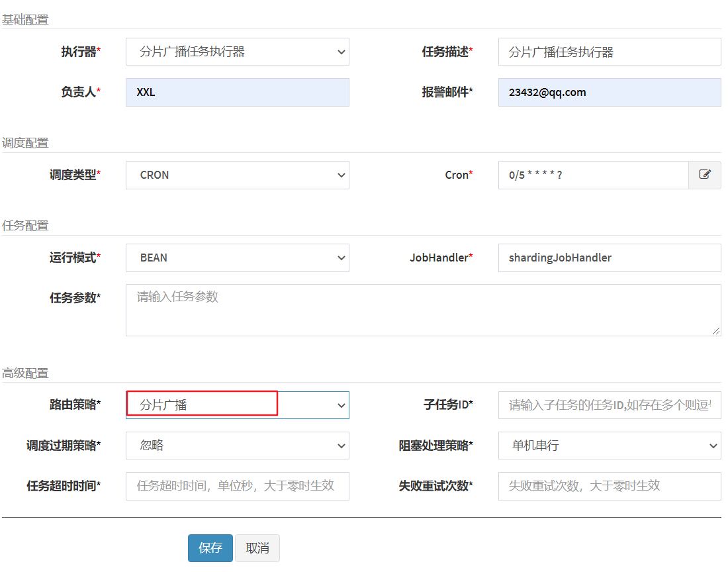Focus the 失败重试次数 input field
728x572 pixels.
(x=610, y=486)
